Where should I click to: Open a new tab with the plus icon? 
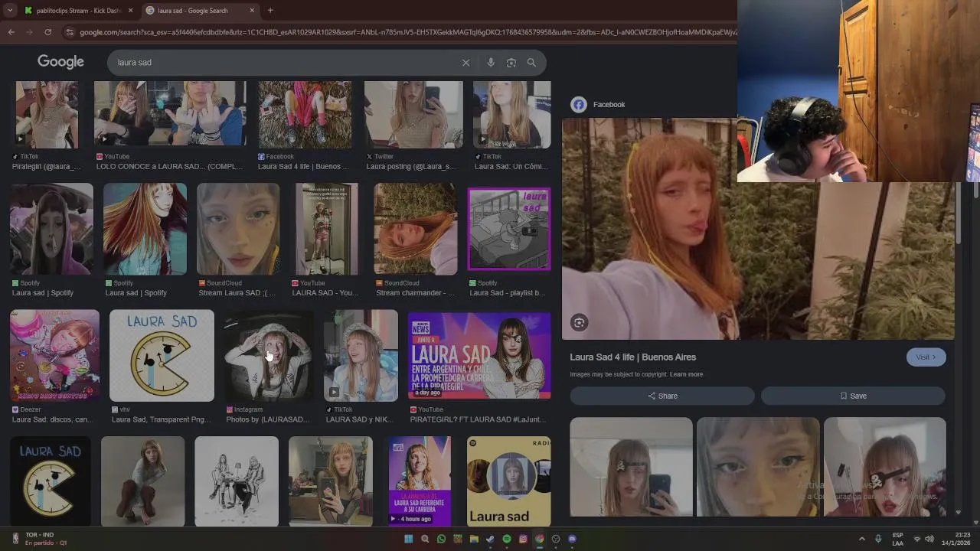[x=270, y=10]
